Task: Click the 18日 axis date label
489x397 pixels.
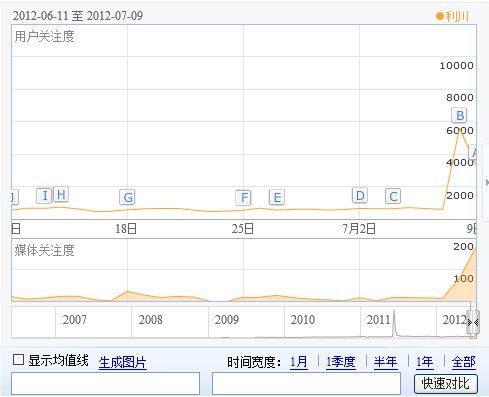Action: pos(126,229)
